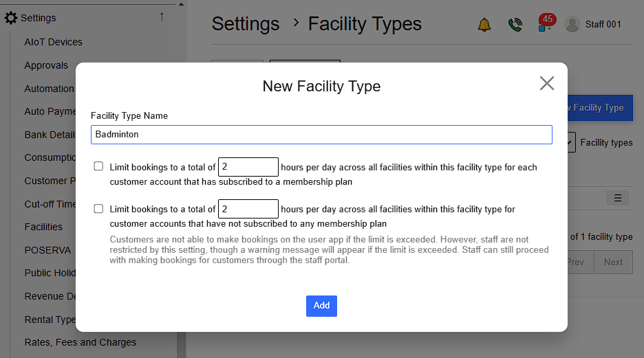This screenshot has width=644, height=358.
Task: Close the New Facility Type dialog
Action: pos(546,84)
